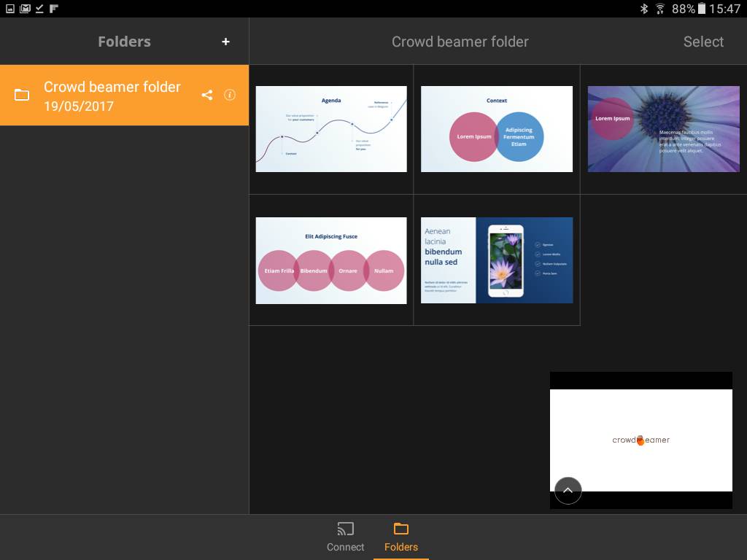Open the purple flower Lorem Ipsum slide

663,129
